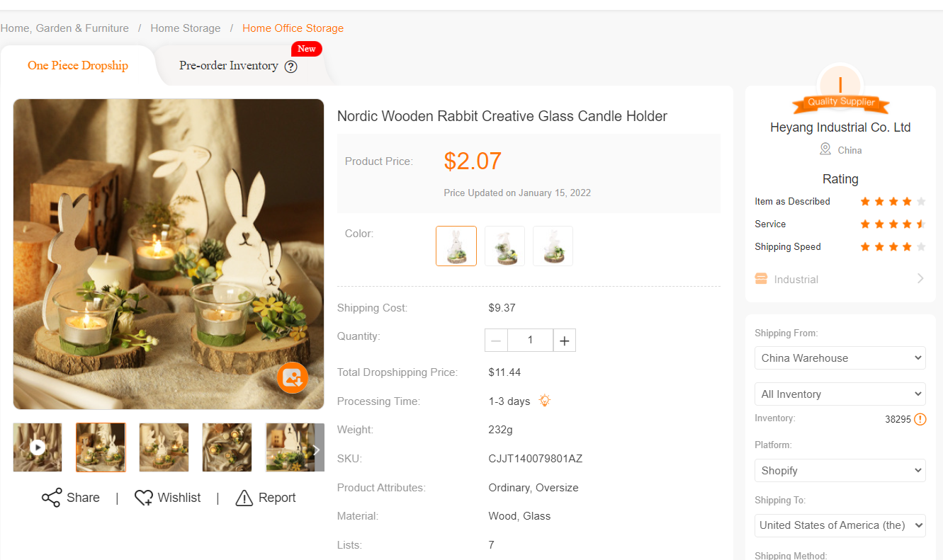
Task: Select the One Piece Dropship tab
Action: 78,66
